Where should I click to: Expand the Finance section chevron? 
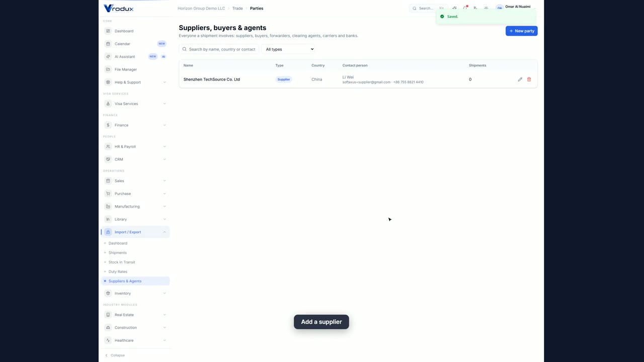[x=165, y=125]
